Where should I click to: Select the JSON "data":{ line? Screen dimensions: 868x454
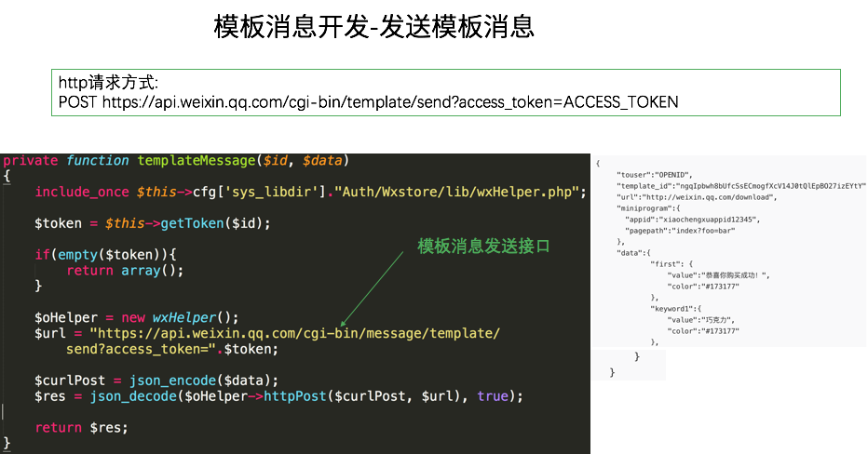coord(634,253)
